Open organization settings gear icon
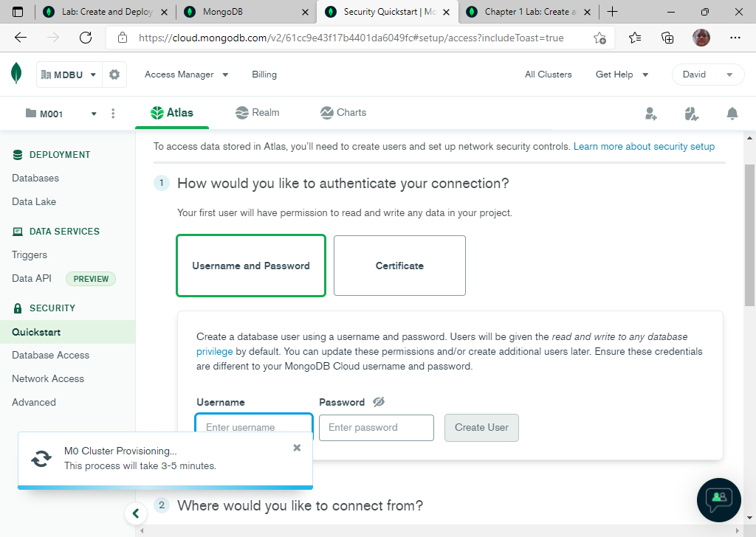 click(x=114, y=75)
